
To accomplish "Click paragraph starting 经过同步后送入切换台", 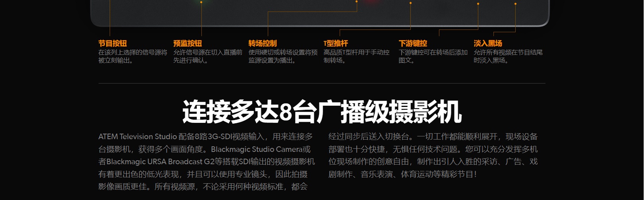I will tap(433, 155).
